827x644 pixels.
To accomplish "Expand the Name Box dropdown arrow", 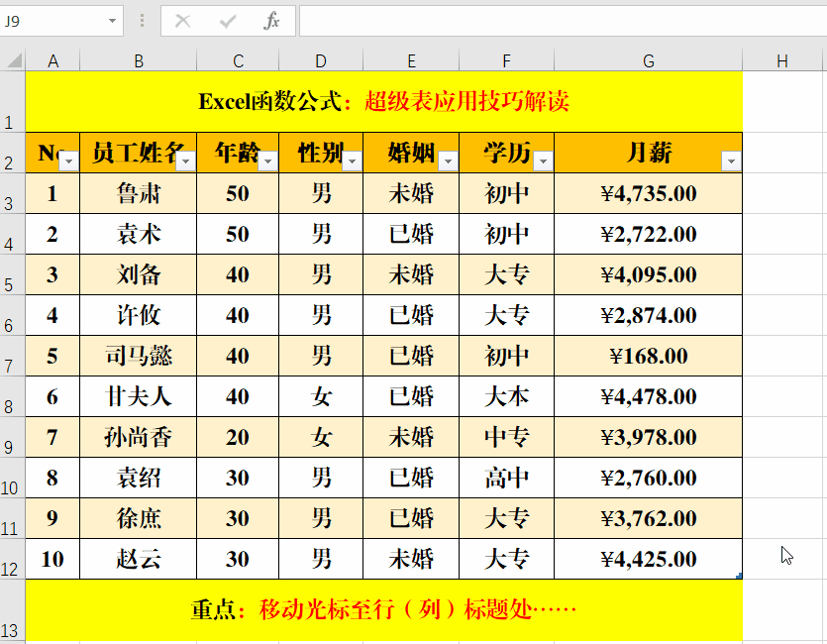I will (x=112, y=21).
